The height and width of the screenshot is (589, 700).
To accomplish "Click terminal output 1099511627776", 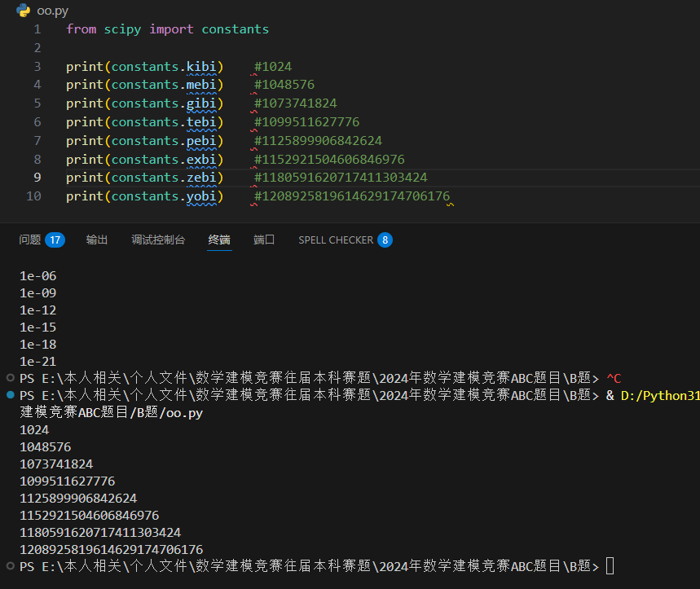I will point(68,481).
